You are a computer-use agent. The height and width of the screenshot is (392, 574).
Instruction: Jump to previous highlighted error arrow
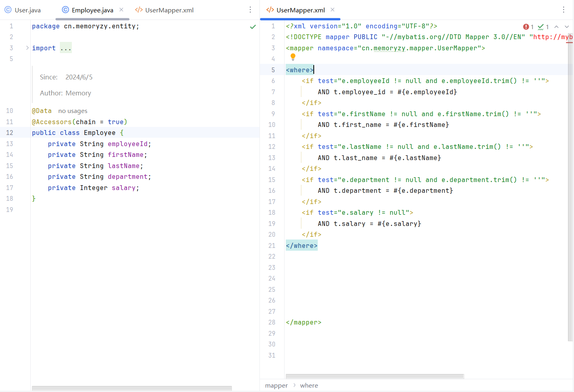[x=556, y=27]
